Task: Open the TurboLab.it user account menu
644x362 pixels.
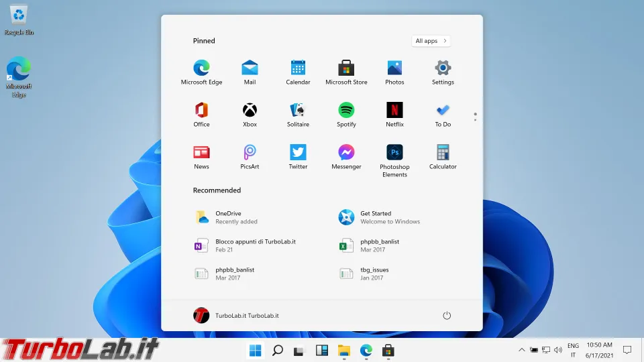Action: [236, 315]
